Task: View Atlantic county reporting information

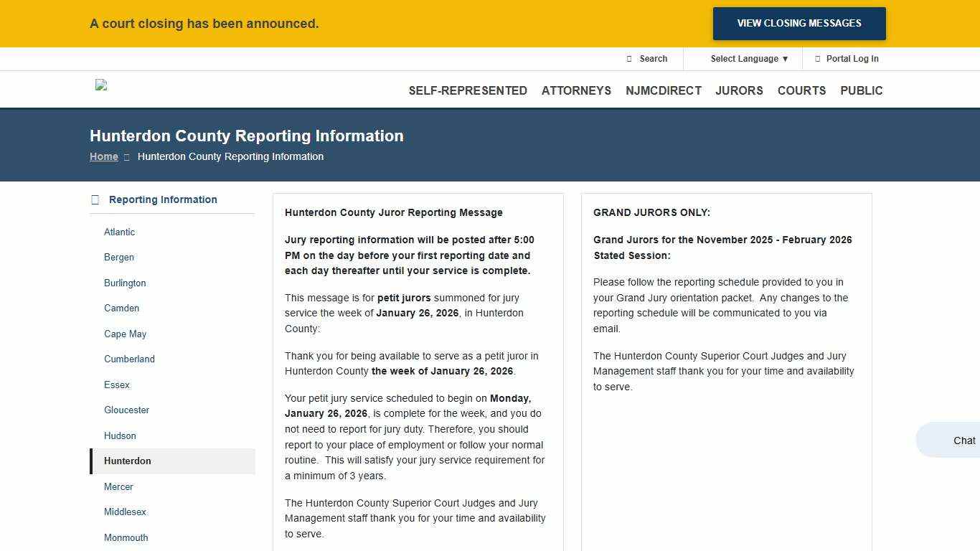Action: [119, 232]
